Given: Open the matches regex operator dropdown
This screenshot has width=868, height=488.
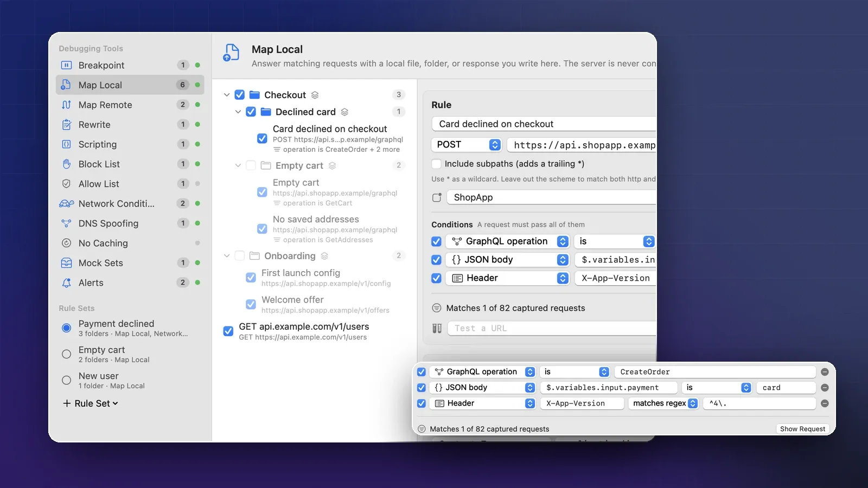Looking at the screenshot, I should pyautogui.click(x=663, y=403).
